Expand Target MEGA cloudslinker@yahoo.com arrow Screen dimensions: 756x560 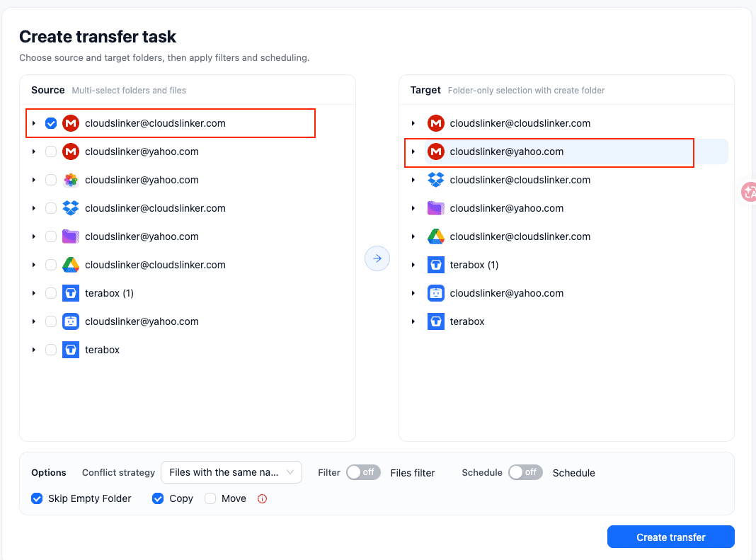(x=413, y=152)
